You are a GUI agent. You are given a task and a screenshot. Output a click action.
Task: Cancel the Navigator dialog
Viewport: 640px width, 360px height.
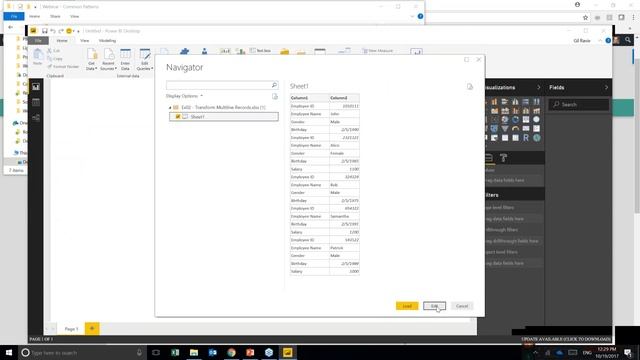point(462,306)
